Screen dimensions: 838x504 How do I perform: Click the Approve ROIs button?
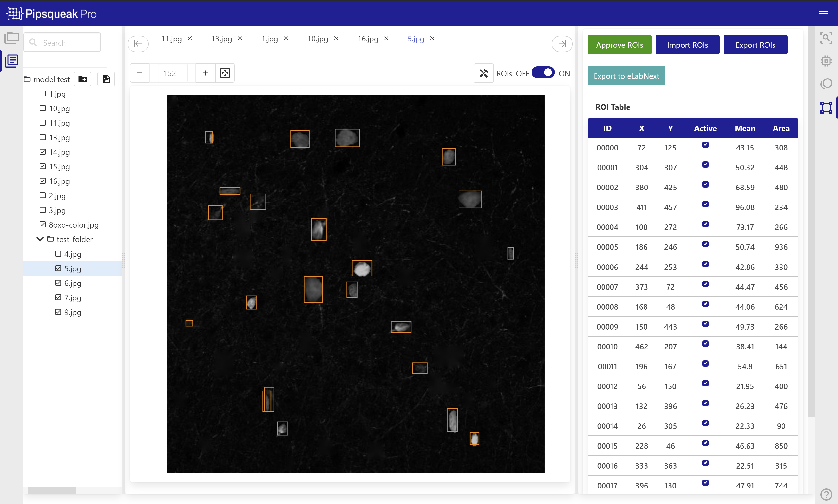click(619, 45)
